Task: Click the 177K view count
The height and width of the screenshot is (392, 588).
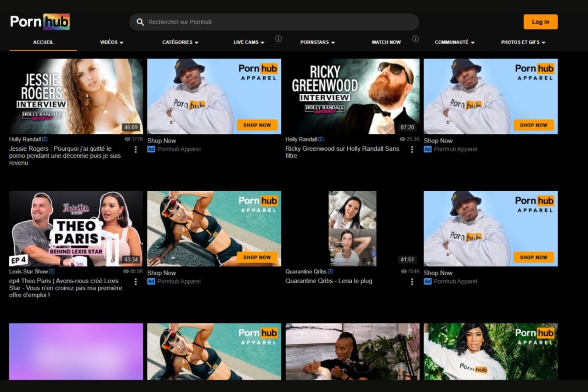Action: click(x=137, y=139)
